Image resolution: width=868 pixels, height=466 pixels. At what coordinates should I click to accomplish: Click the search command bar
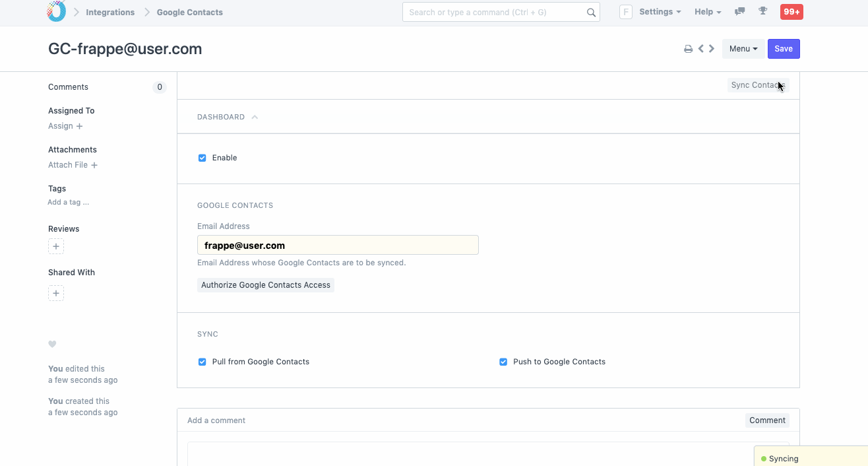click(501, 12)
